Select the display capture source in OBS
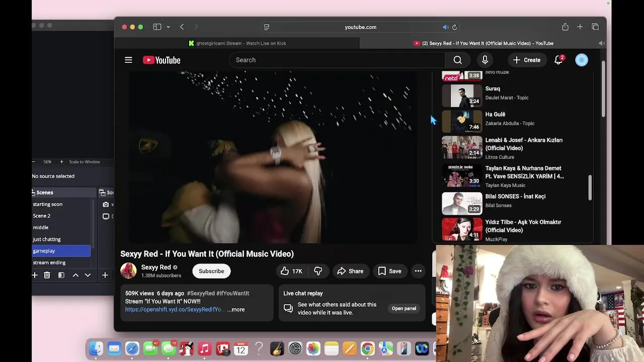The width and height of the screenshot is (644, 362). [106, 216]
